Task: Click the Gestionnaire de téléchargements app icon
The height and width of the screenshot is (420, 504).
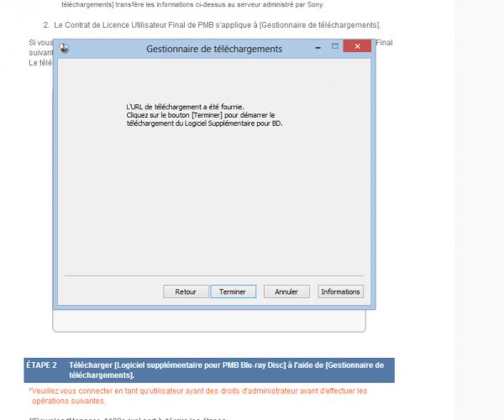Action: tap(64, 48)
